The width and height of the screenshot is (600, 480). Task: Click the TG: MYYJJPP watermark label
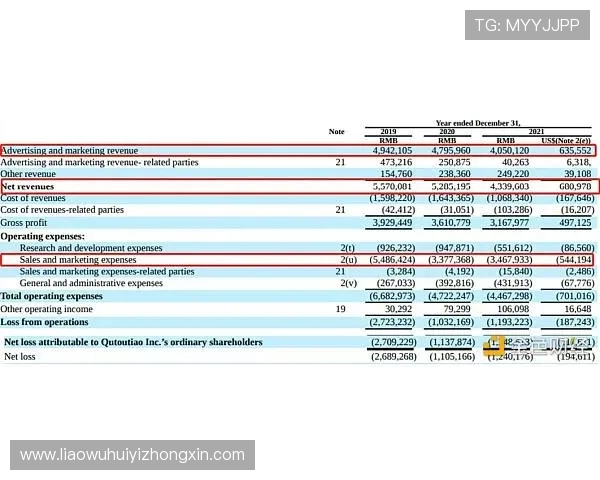point(527,26)
